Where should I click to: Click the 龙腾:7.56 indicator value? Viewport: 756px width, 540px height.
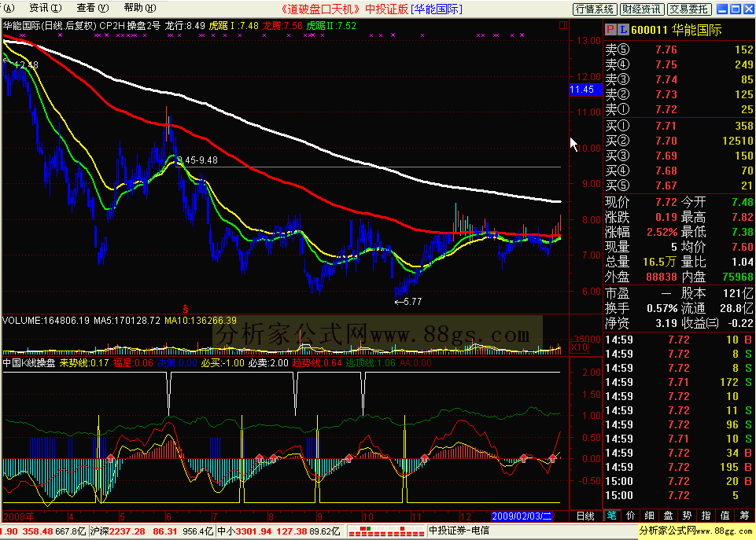coord(282,25)
